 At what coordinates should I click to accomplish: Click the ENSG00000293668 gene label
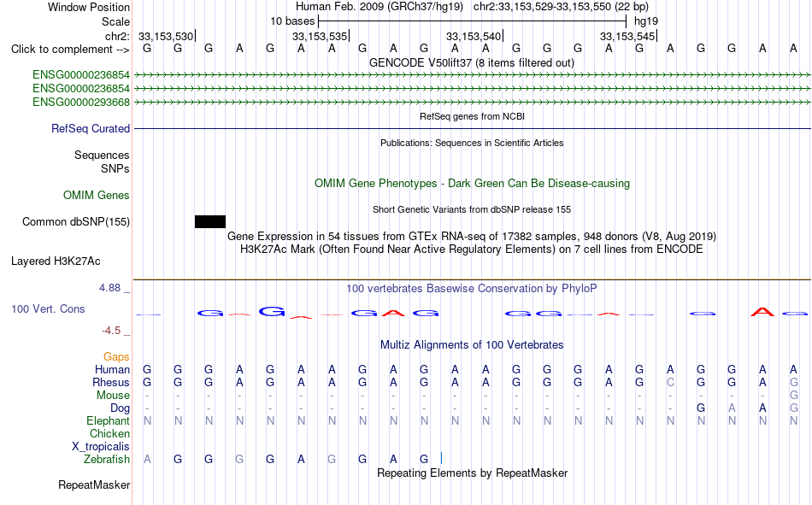[81, 102]
